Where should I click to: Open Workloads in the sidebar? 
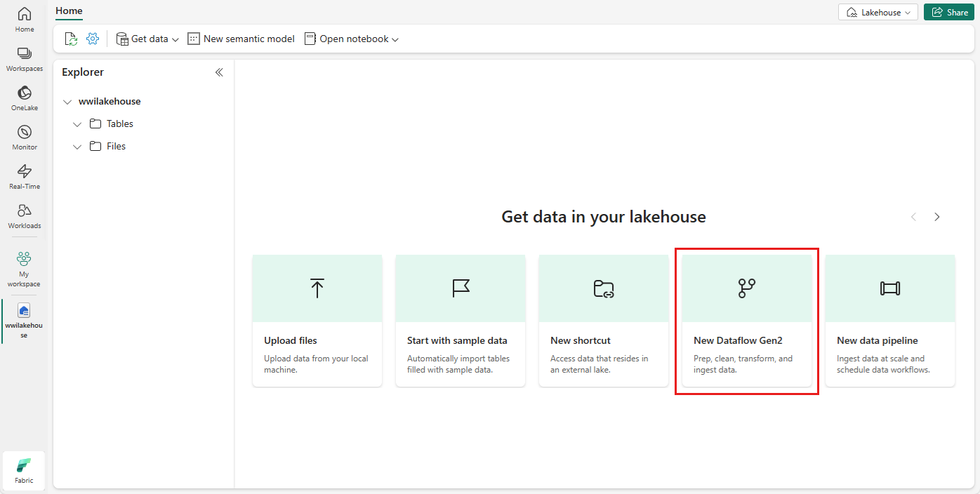[24, 216]
